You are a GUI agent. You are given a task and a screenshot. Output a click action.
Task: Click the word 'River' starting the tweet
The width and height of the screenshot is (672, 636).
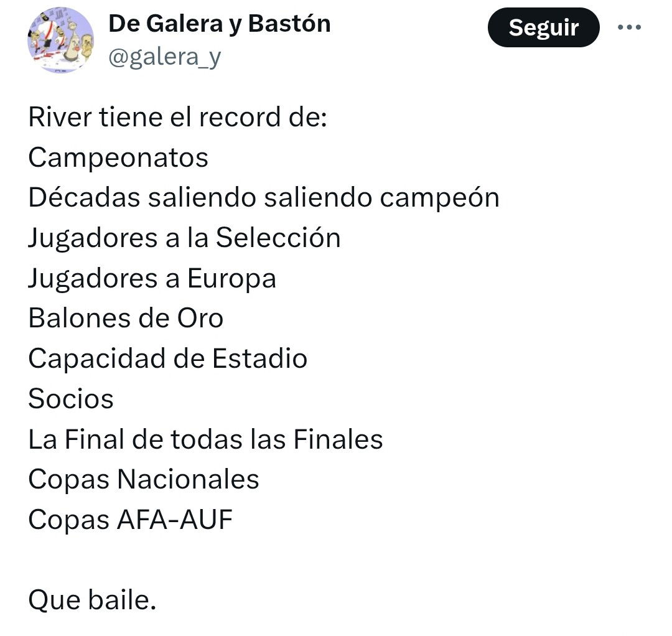[x=60, y=117]
